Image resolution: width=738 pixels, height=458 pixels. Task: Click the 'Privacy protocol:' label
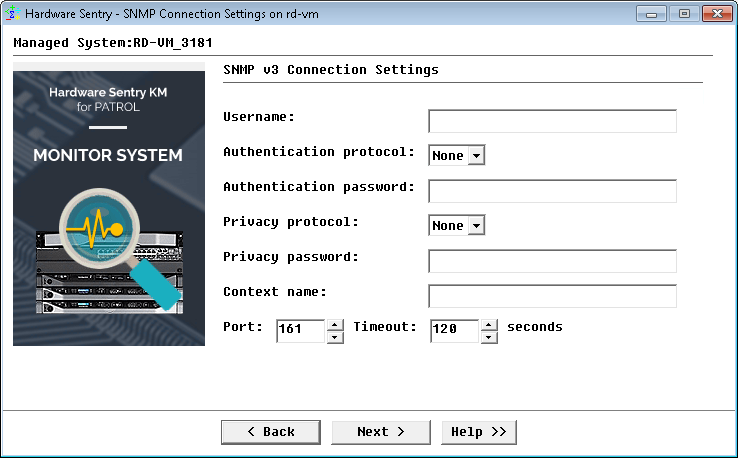[291, 222]
